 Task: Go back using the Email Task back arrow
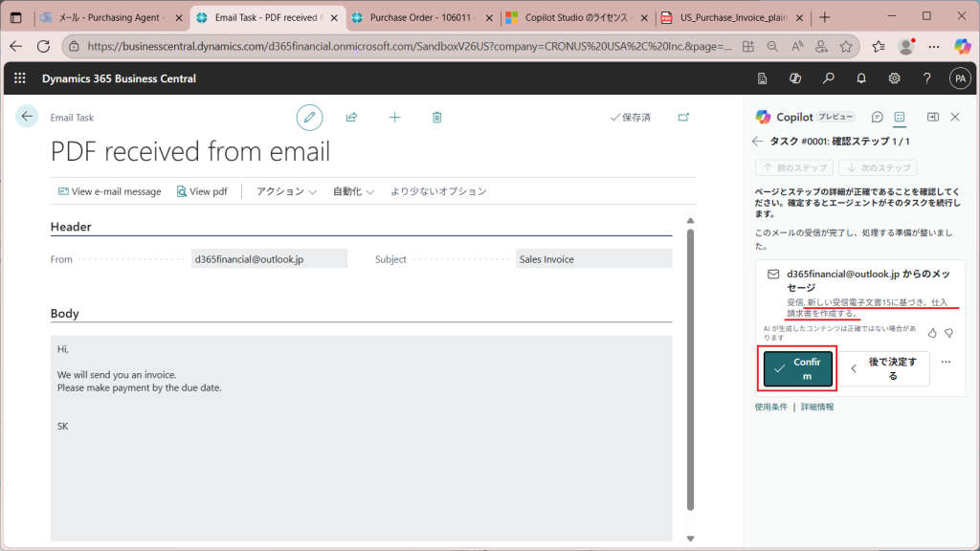pos(27,116)
